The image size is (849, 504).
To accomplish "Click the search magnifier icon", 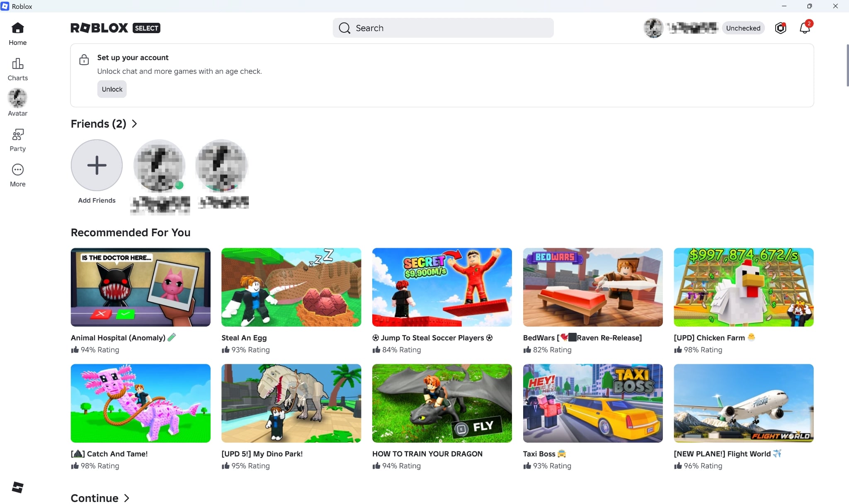I will [x=344, y=28].
